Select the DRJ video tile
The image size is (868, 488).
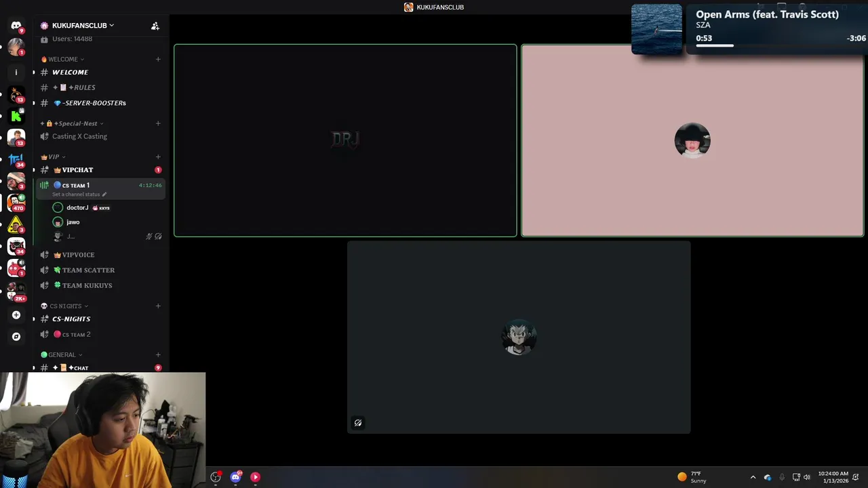click(x=345, y=140)
